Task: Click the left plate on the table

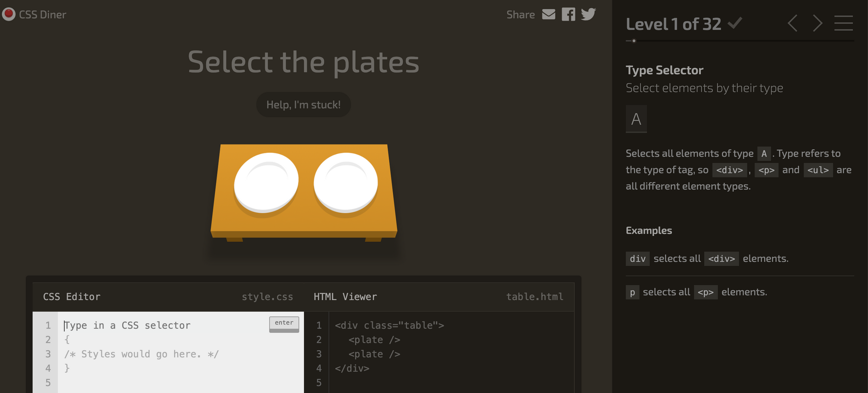Action: tap(266, 182)
